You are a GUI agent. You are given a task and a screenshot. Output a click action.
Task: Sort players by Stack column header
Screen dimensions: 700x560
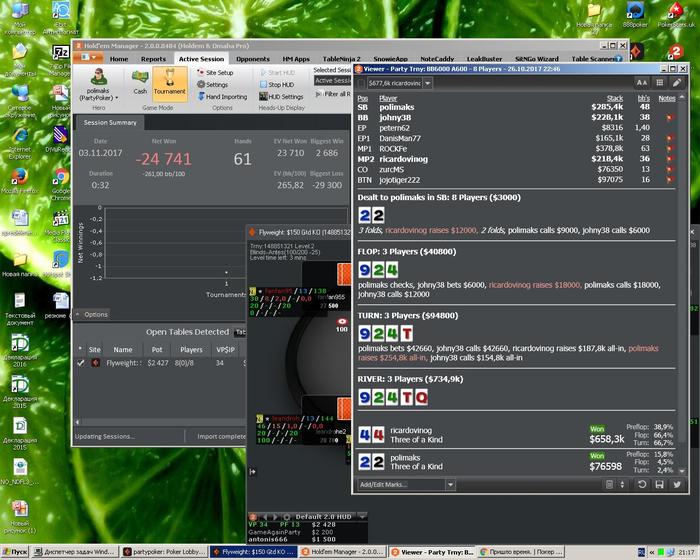click(x=614, y=98)
